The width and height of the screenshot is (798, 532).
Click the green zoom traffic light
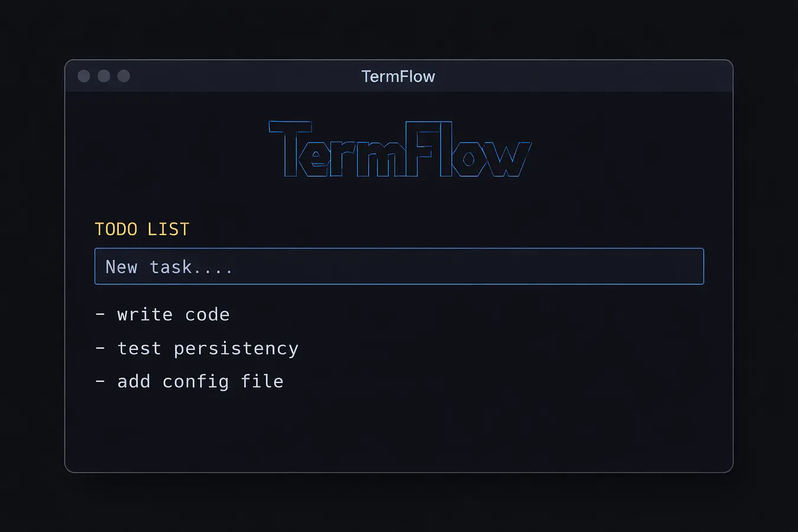tap(123, 76)
